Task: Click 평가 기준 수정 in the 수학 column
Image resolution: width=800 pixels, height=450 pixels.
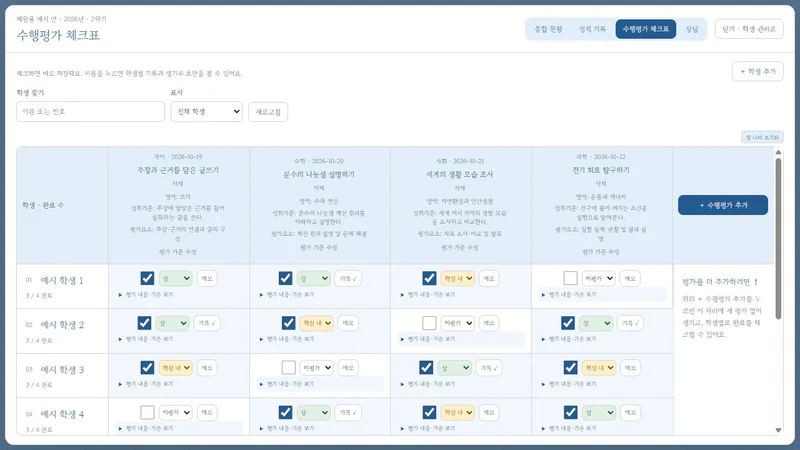Action: point(319,247)
